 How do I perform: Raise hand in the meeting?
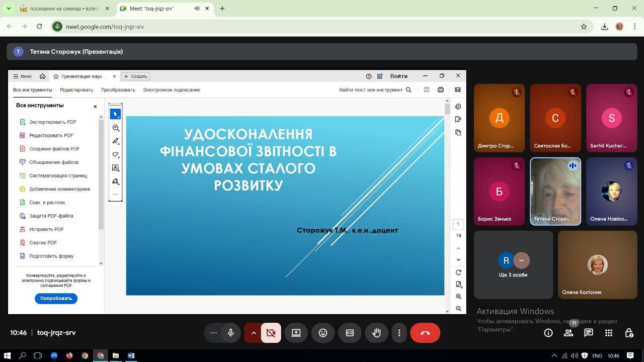pyautogui.click(x=376, y=333)
